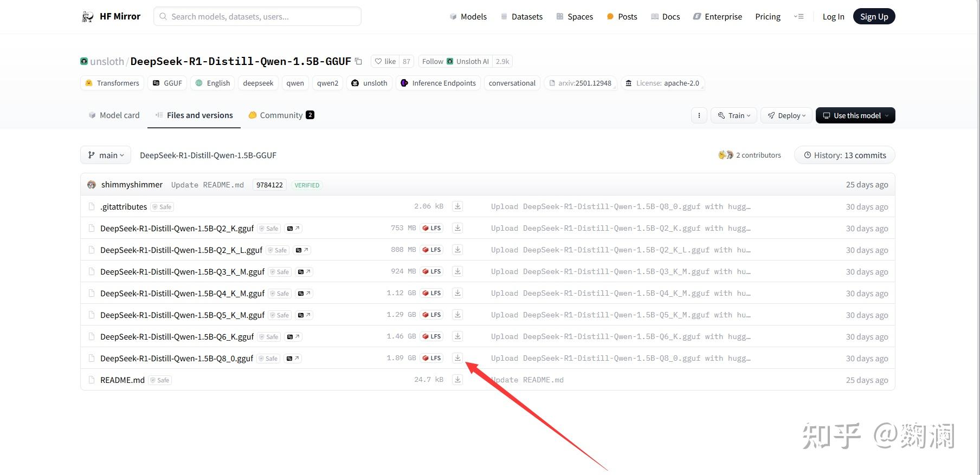Click the conversational tag
Image resolution: width=980 pixels, height=475 pixels.
pyautogui.click(x=512, y=83)
